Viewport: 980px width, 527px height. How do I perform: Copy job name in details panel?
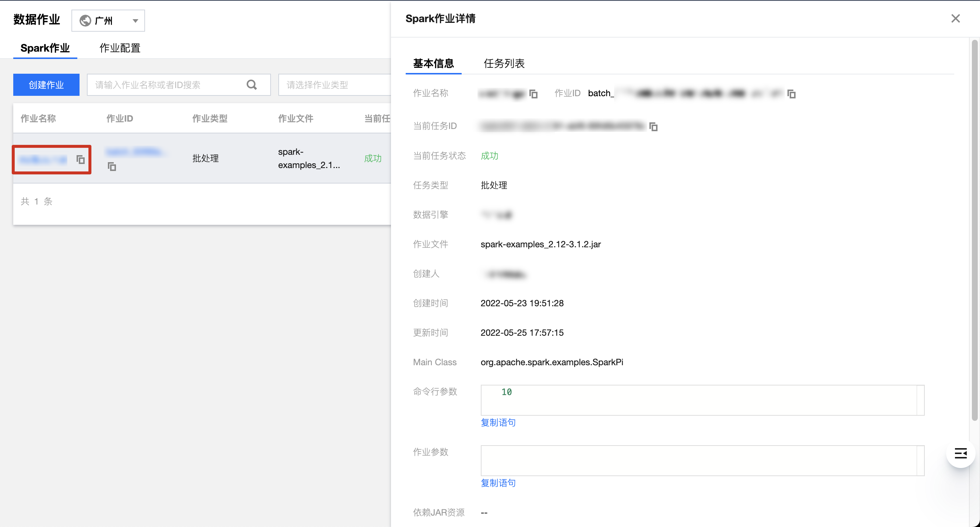(x=533, y=94)
